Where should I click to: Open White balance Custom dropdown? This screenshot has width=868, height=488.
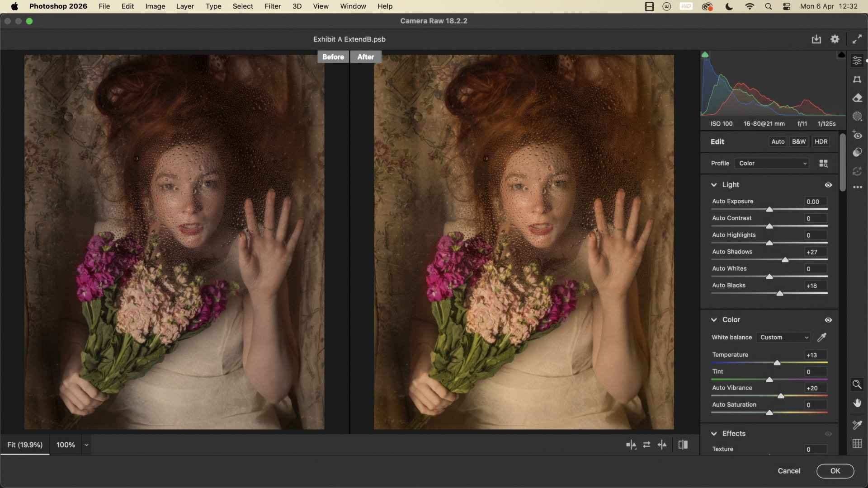[784, 338]
